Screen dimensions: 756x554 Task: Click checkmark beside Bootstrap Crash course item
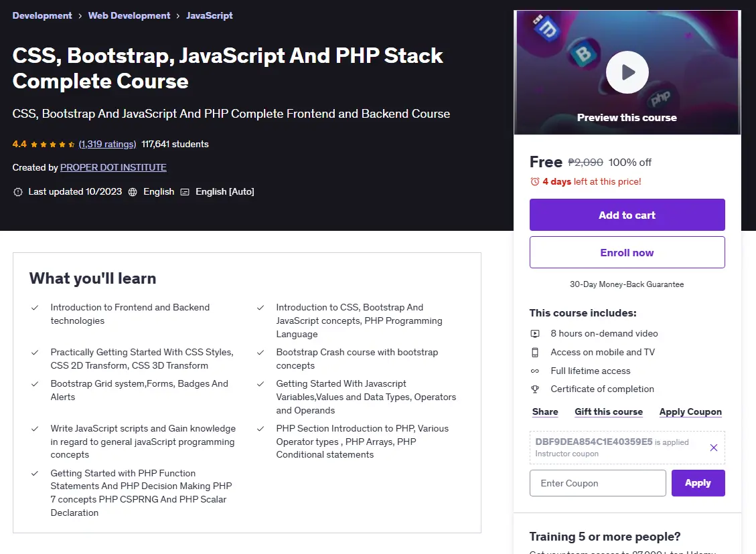click(260, 353)
